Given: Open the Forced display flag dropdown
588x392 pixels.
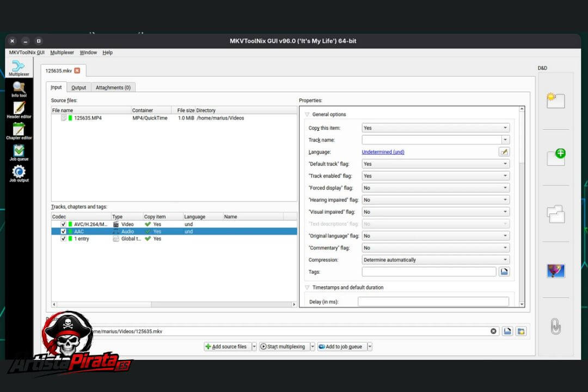Looking at the screenshot, I should (436, 188).
